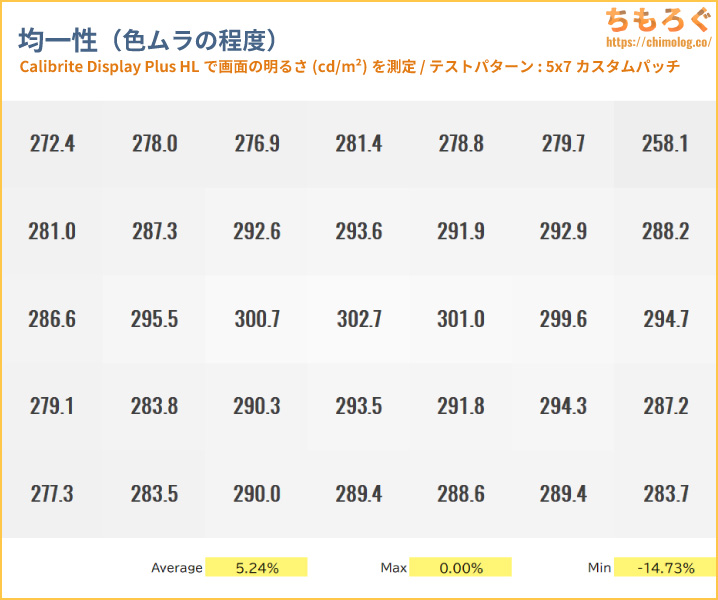
Task: Select the cell showing 286.6
Action: tap(52, 320)
